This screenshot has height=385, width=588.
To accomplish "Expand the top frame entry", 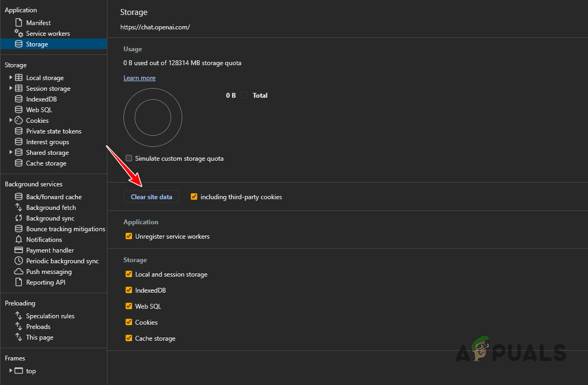I will click(x=10, y=371).
